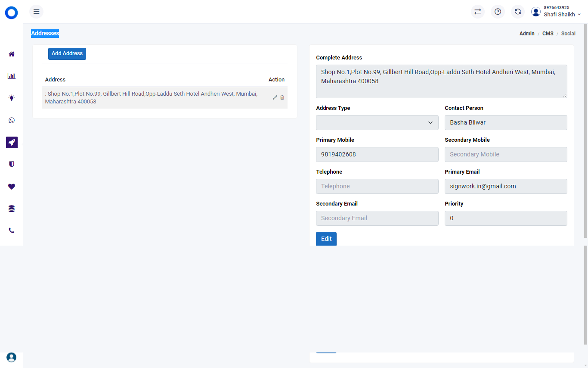Go to Home from the sidebar

(x=12, y=54)
